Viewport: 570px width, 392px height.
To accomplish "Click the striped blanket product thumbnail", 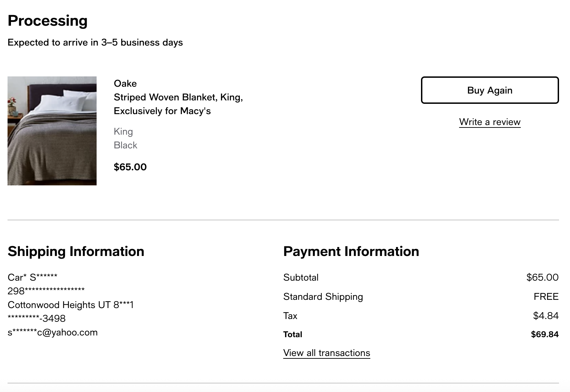I will [x=52, y=131].
